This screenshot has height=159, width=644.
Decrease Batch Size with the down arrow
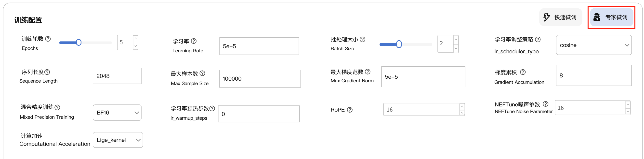coord(456,48)
